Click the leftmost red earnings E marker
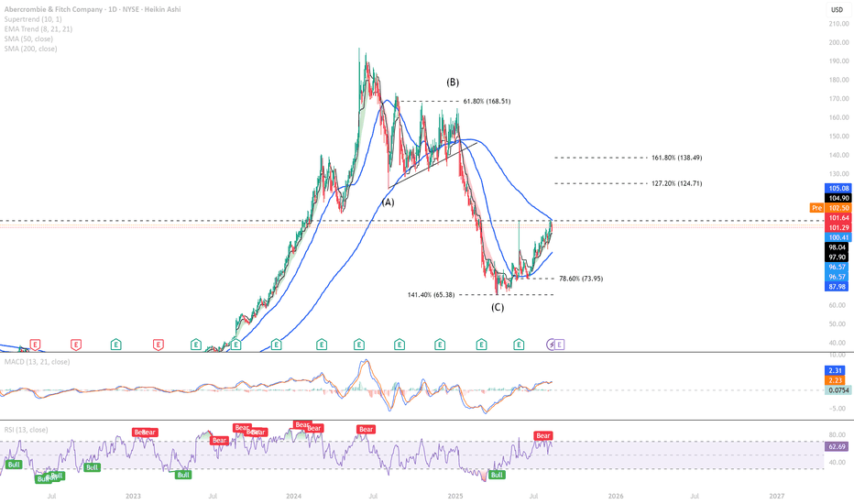This screenshot has height=504, width=854. (36, 345)
